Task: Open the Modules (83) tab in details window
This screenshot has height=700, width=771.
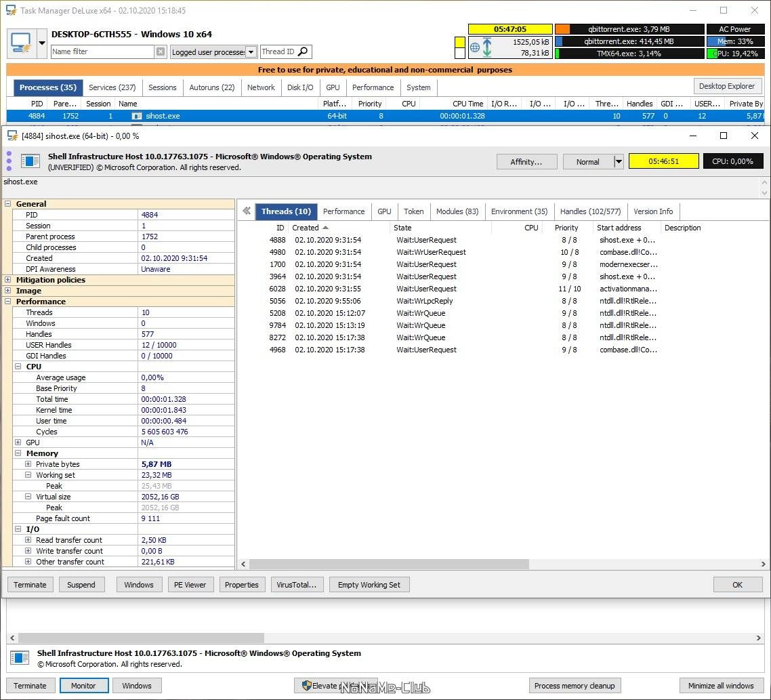Action: coord(457,211)
